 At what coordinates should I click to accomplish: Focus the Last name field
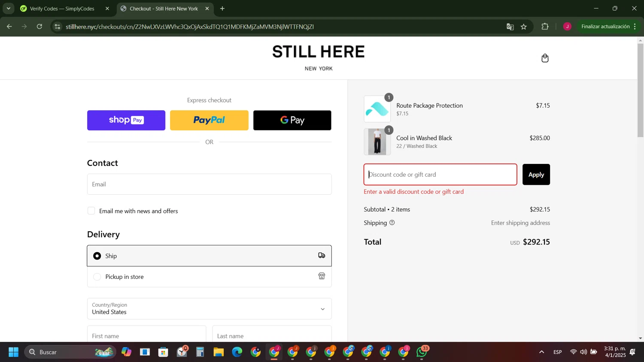[272, 334]
